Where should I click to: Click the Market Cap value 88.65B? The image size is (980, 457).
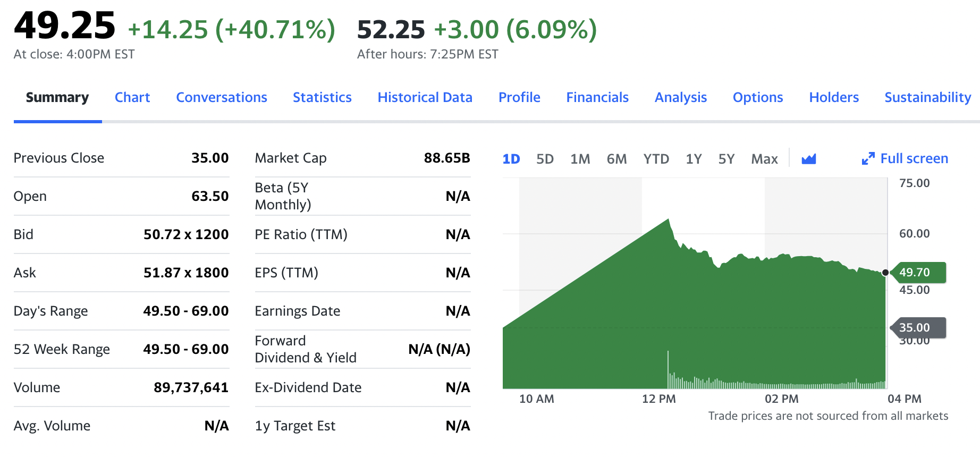click(x=447, y=158)
